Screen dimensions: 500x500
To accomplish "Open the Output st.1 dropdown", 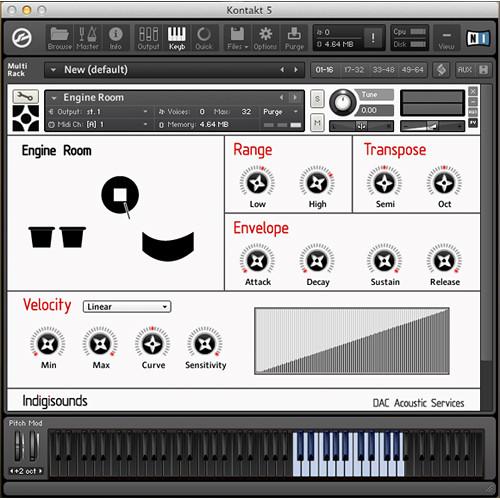I will click(x=99, y=112).
